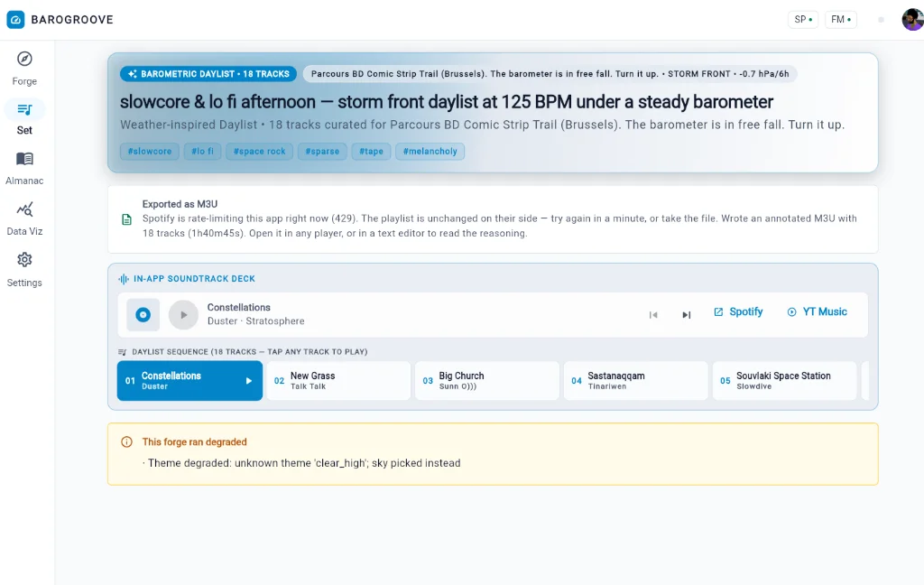Open Settings gear in sidebar

pyautogui.click(x=24, y=260)
